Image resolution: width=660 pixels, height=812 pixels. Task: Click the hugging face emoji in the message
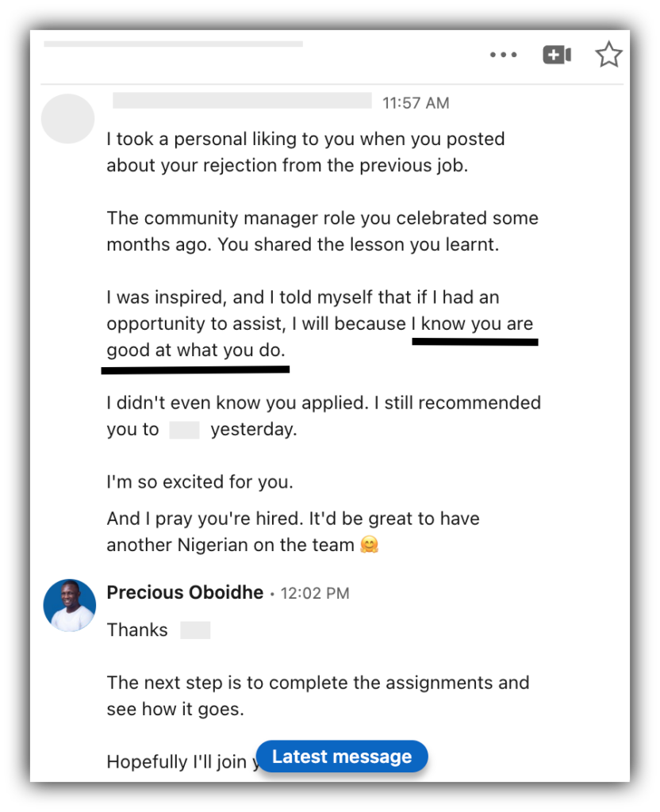tap(367, 545)
